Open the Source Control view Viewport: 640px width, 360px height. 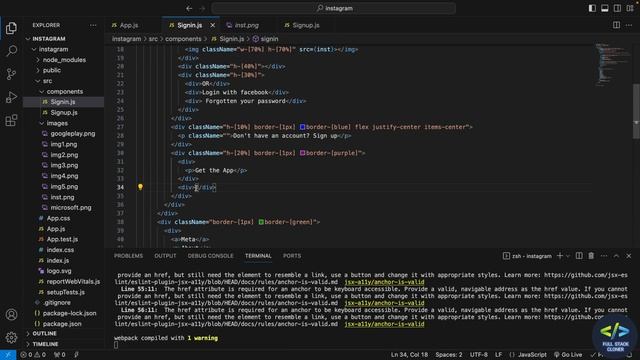11,74
